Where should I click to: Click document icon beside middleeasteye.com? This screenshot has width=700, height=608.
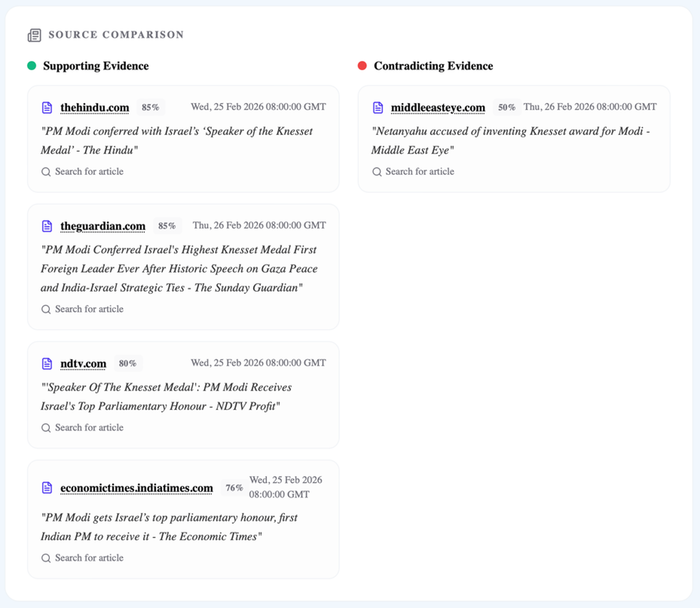pos(378,107)
